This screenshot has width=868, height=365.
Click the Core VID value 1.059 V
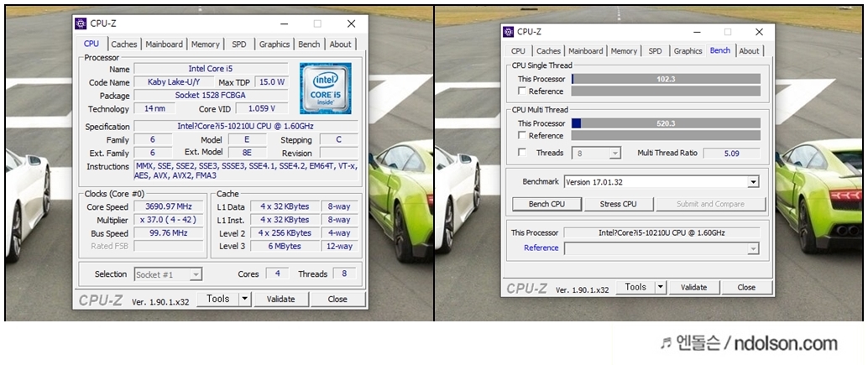tap(262, 108)
